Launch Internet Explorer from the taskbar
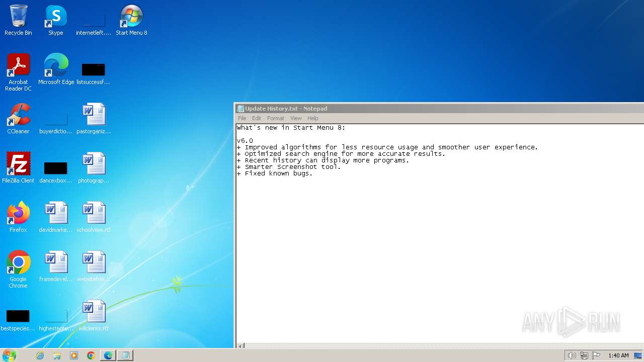This screenshot has width=644, height=362. (40, 355)
